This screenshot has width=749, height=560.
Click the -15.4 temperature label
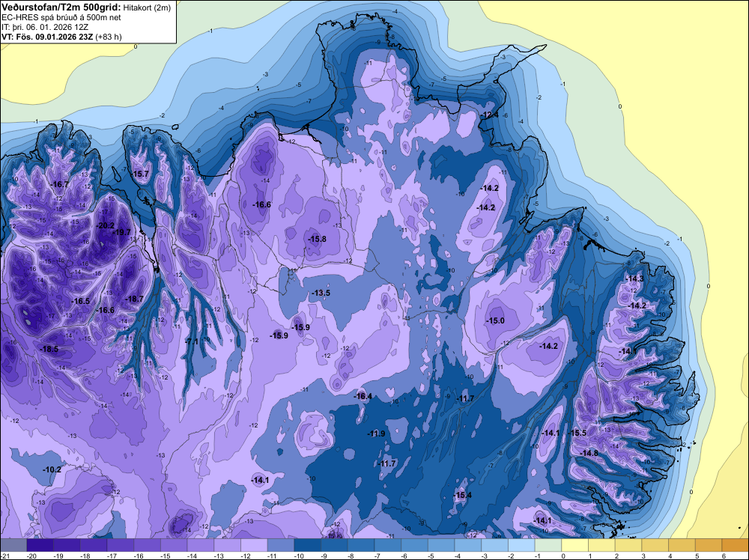tap(463, 495)
